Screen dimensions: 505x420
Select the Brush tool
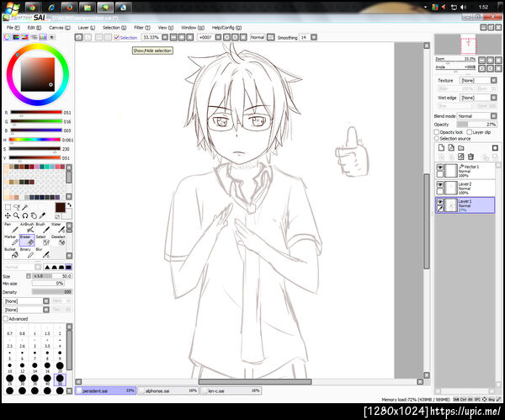[43, 228]
